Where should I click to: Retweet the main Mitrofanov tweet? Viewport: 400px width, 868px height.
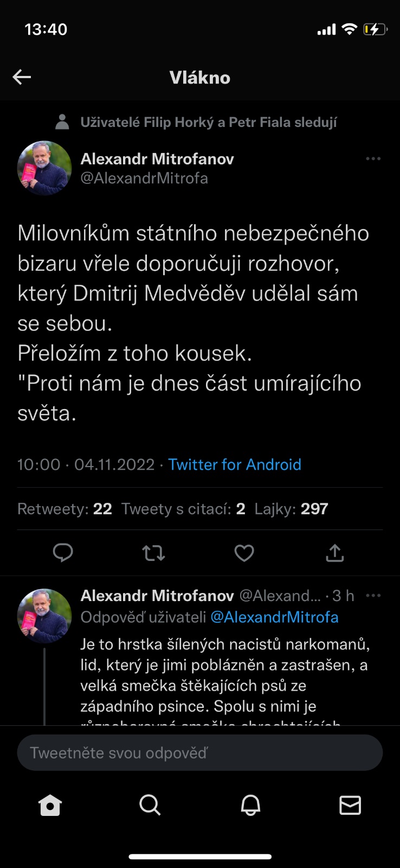(153, 553)
